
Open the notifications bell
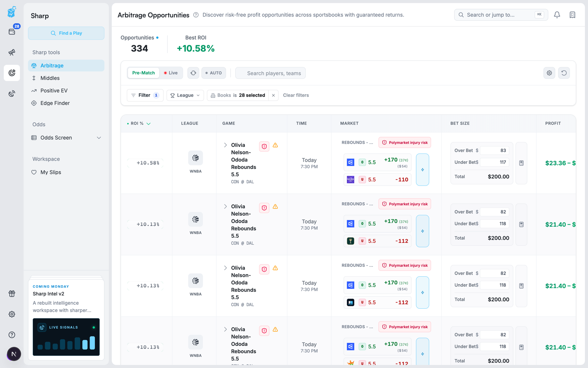click(x=557, y=15)
